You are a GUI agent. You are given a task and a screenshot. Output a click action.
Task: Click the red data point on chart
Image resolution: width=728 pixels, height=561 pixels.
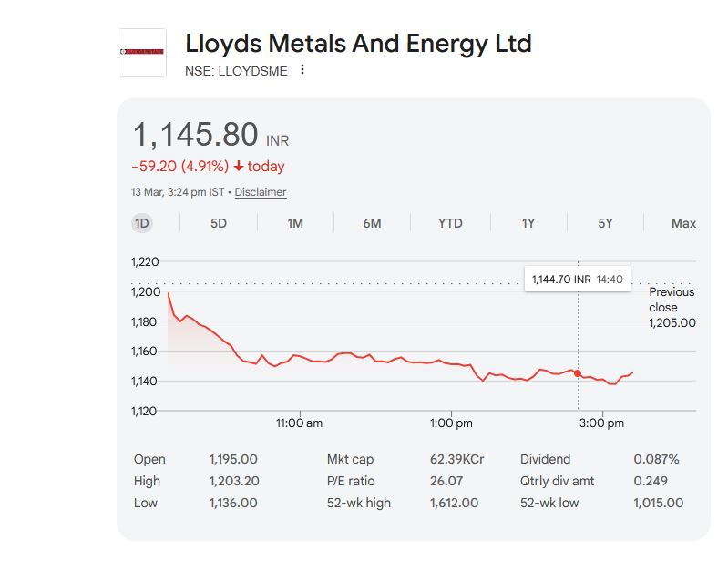[578, 373]
